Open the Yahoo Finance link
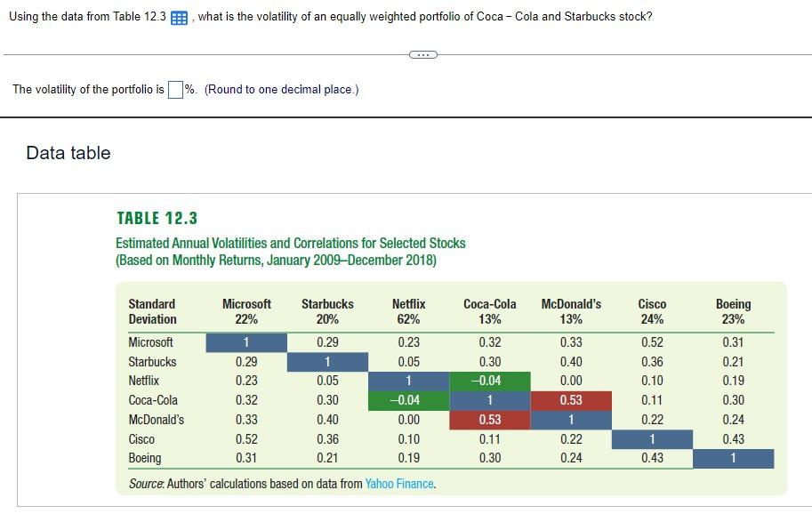 (x=399, y=484)
